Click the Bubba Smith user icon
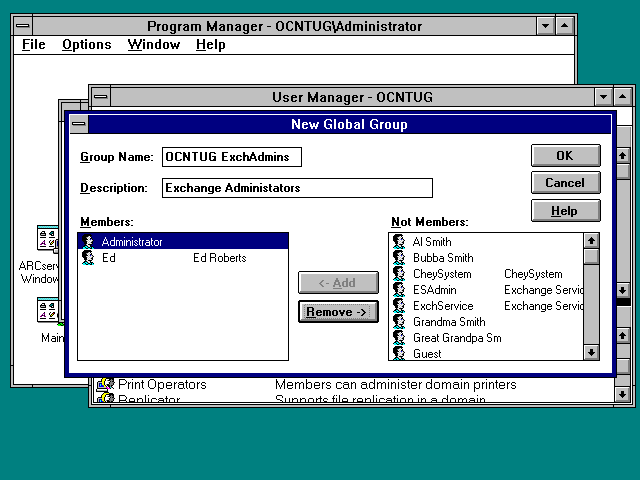Viewport: 640px width, 480px height. tap(399, 258)
